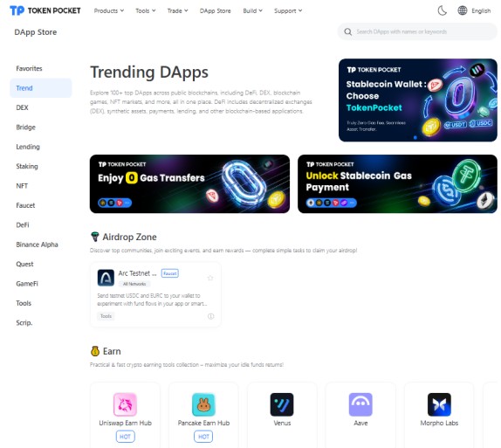Screen dimensions: 501x448
Task: Select the Trend sidebar category
Action: [41, 88]
